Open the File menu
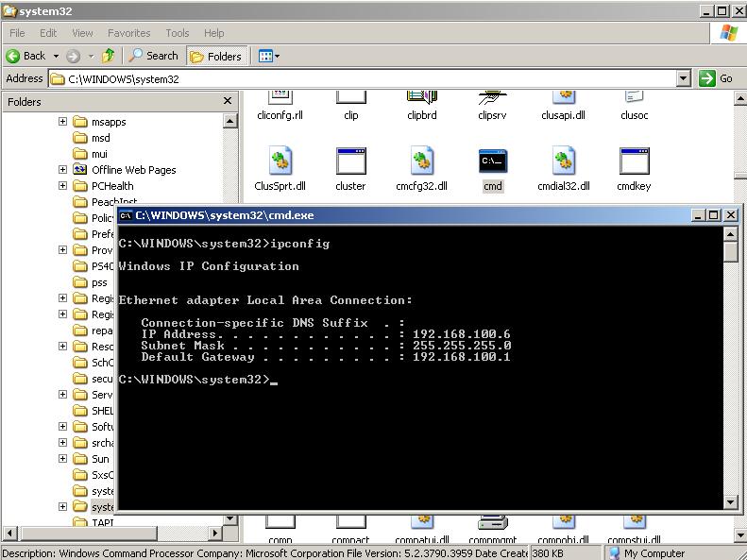The image size is (747, 560). point(17,33)
